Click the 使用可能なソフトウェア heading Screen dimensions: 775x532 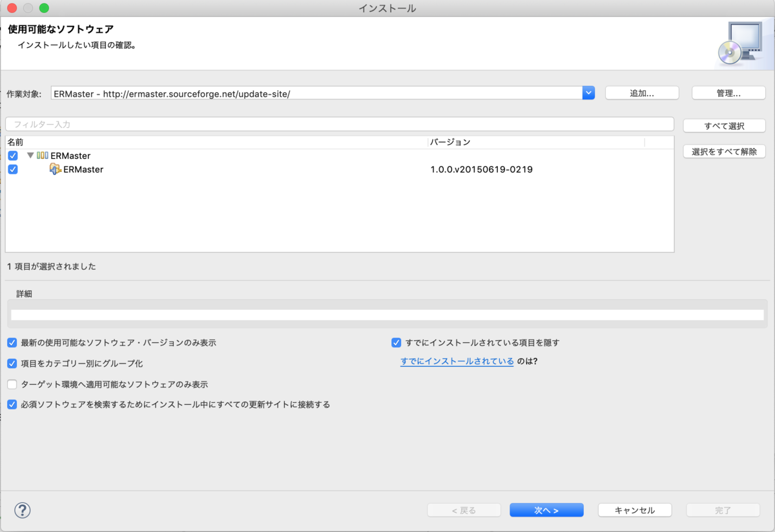tap(61, 29)
